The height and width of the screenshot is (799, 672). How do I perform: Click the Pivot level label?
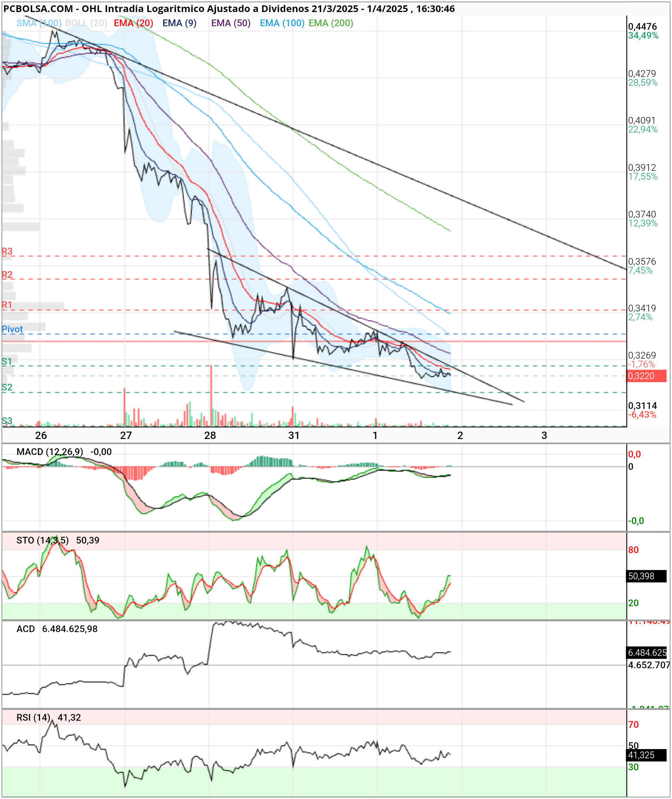[x=12, y=330]
